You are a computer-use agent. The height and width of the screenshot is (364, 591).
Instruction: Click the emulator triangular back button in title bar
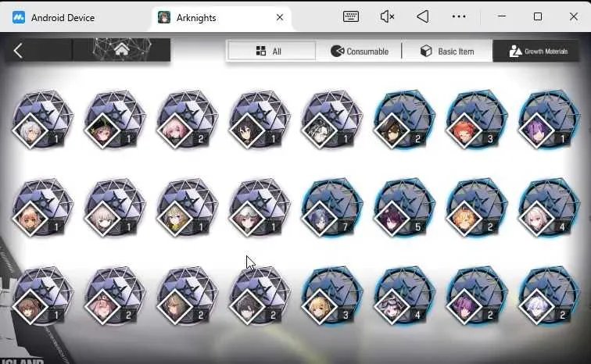(422, 16)
